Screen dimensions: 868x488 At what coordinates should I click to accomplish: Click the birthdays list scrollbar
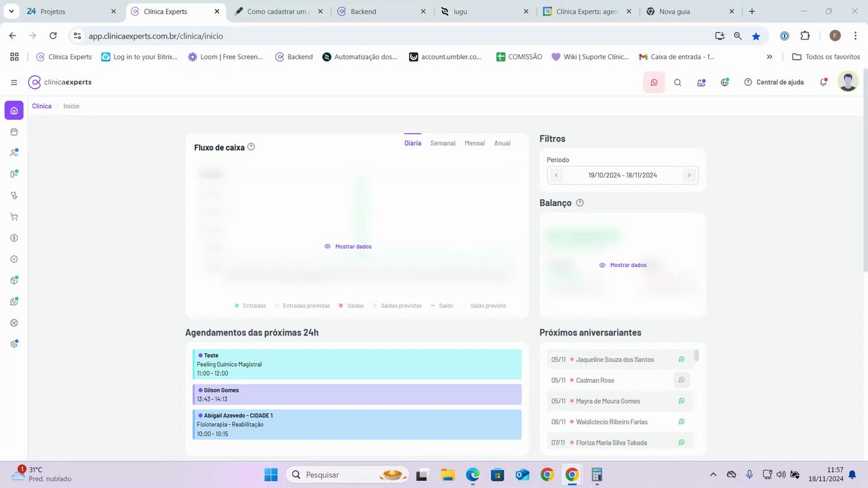[696, 356]
